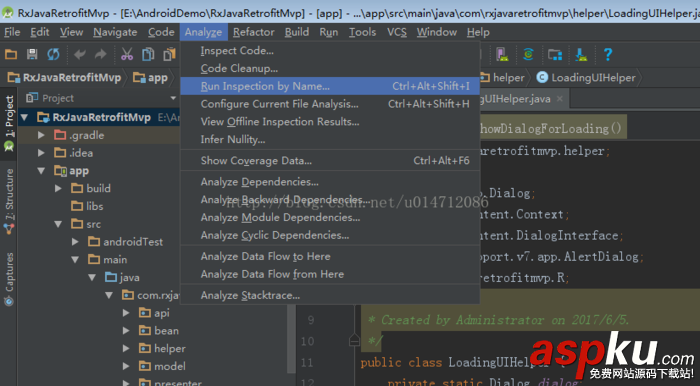Click the Synchronize refresh icon
This screenshot has width=700, height=386.
click(x=54, y=54)
